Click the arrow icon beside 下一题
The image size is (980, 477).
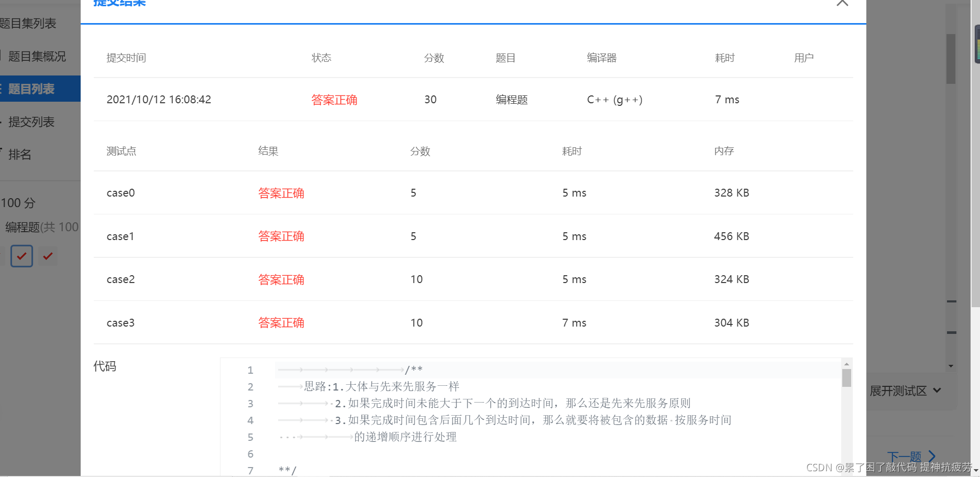(x=932, y=456)
